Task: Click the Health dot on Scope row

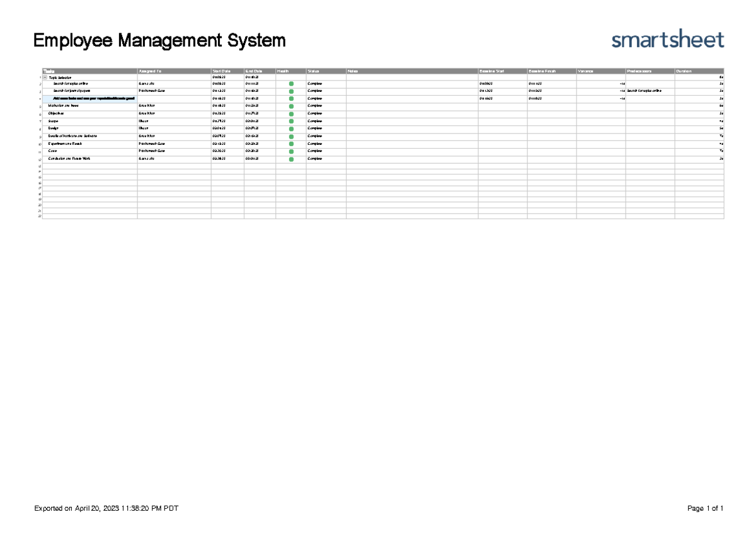Action: coord(290,120)
